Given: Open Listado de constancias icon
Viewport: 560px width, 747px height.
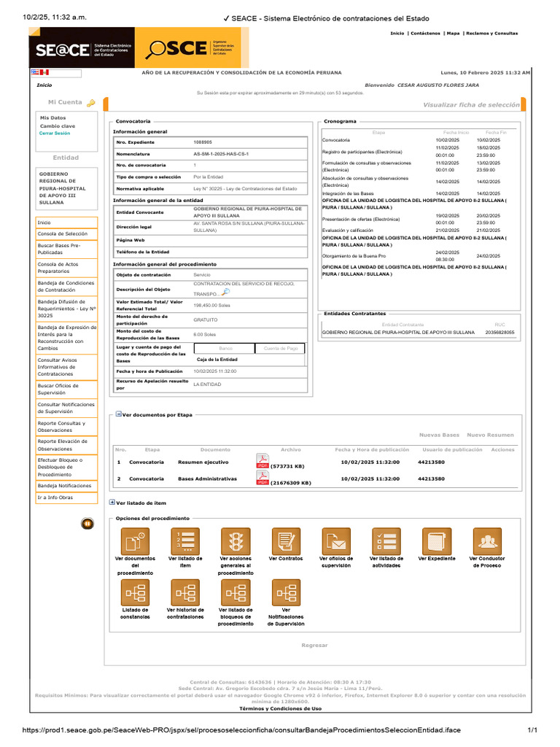Looking at the screenshot, I should tap(135, 592).
